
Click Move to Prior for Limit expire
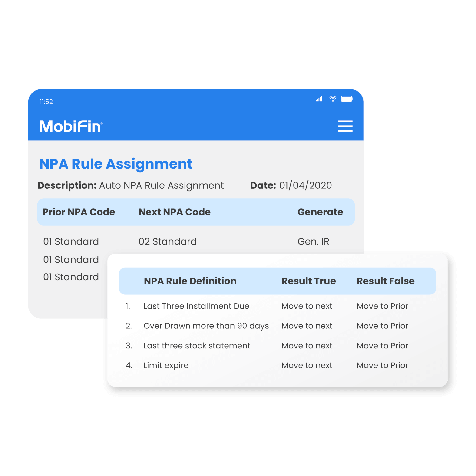382,365
